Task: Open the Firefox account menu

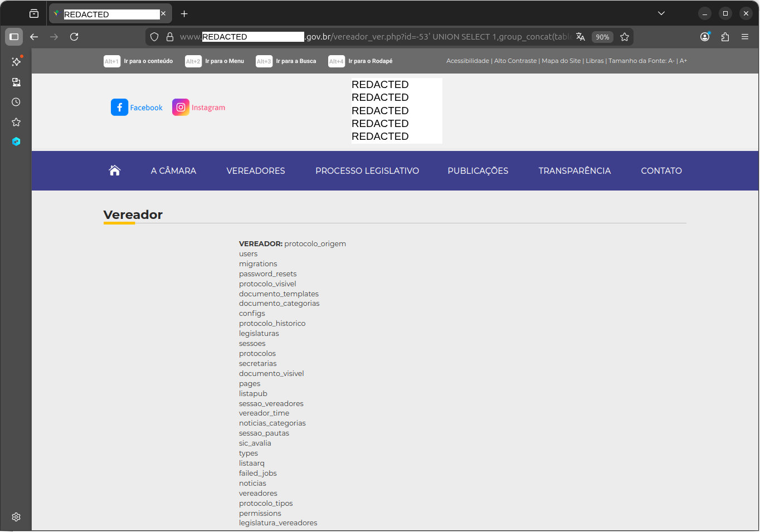Action: [705, 37]
